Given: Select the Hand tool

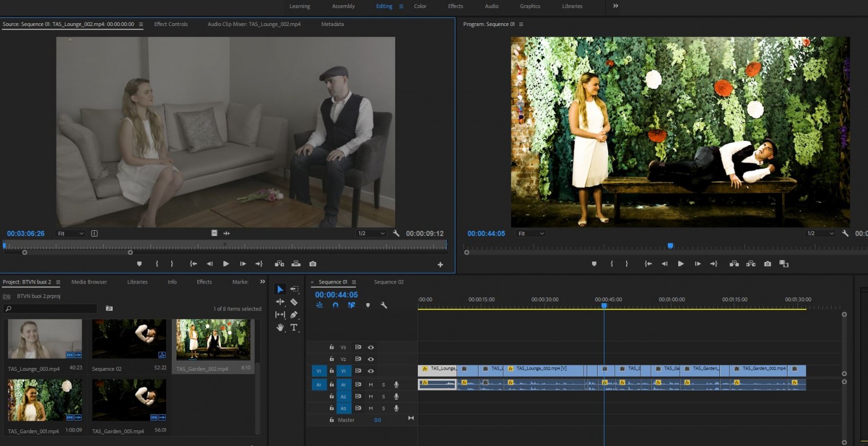Looking at the screenshot, I should pyautogui.click(x=280, y=327).
